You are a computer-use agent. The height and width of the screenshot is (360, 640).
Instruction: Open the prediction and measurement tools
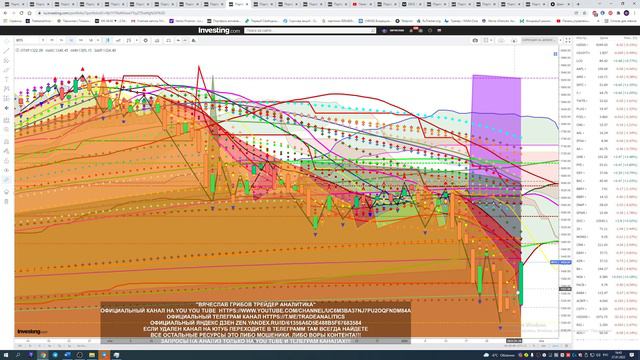pos(6,98)
